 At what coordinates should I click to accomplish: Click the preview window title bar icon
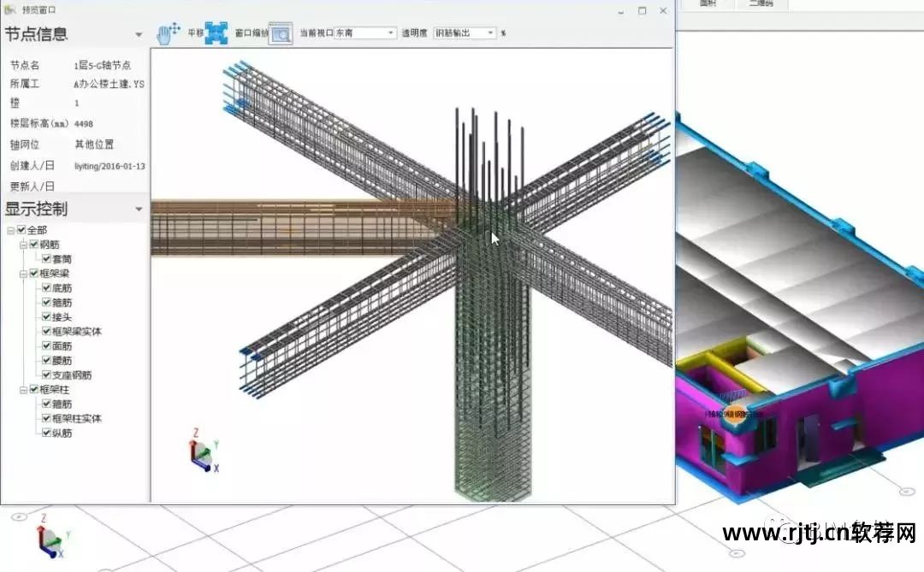tap(9, 9)
